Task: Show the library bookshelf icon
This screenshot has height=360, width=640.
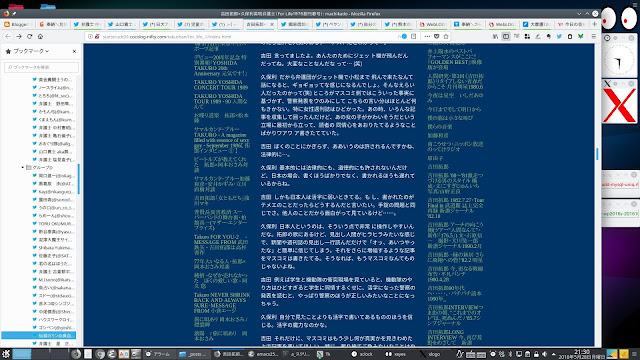Action: click(495, 36)
